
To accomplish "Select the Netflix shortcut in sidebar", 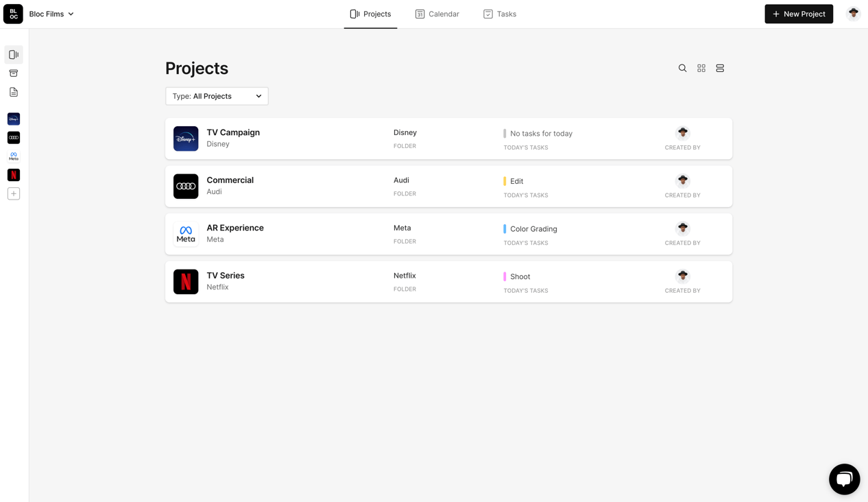I will pyautogui.click(x=14, y=175).
